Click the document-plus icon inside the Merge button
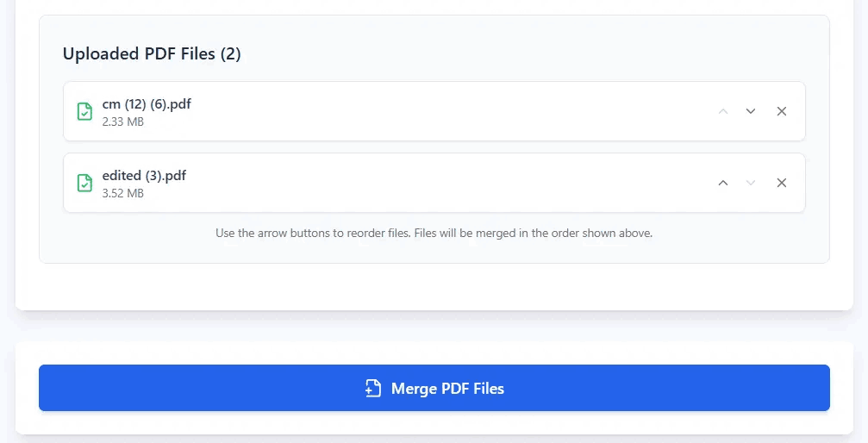 [x=372, y=388]
